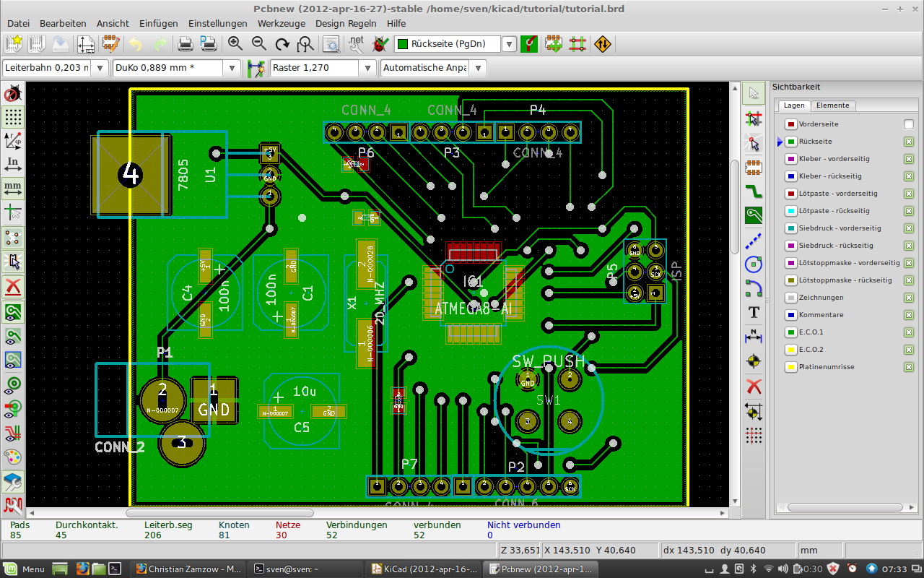Open the Einfügen menu
Viewport: 924px width, 578px height.
coord(158,23)
